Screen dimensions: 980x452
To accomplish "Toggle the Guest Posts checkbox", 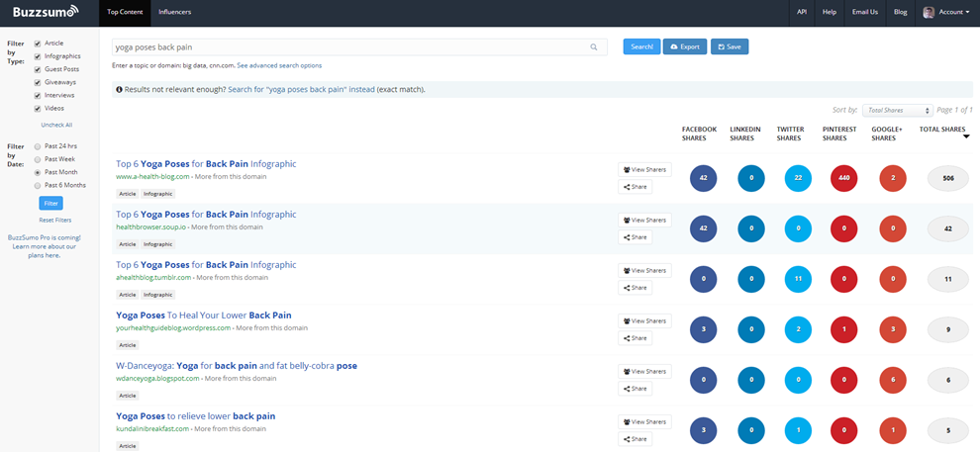I will (x=38, y=70).
